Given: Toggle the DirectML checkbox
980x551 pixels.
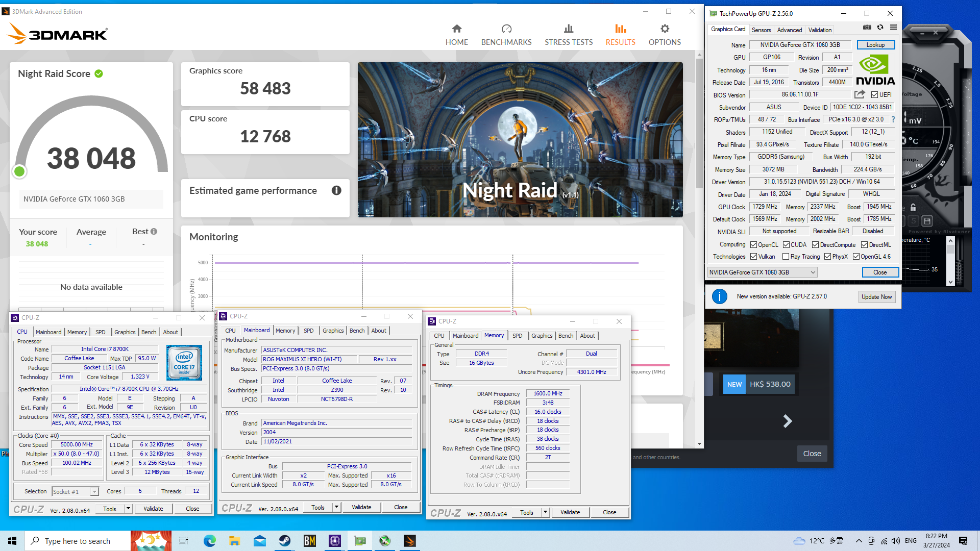Looking at the screenshot, I should click(864, 245).
